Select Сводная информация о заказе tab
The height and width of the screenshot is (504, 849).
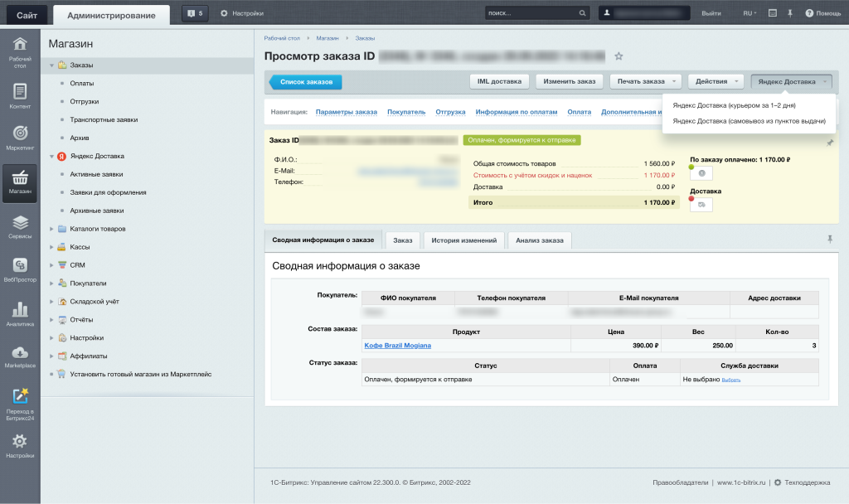[323, 240]
